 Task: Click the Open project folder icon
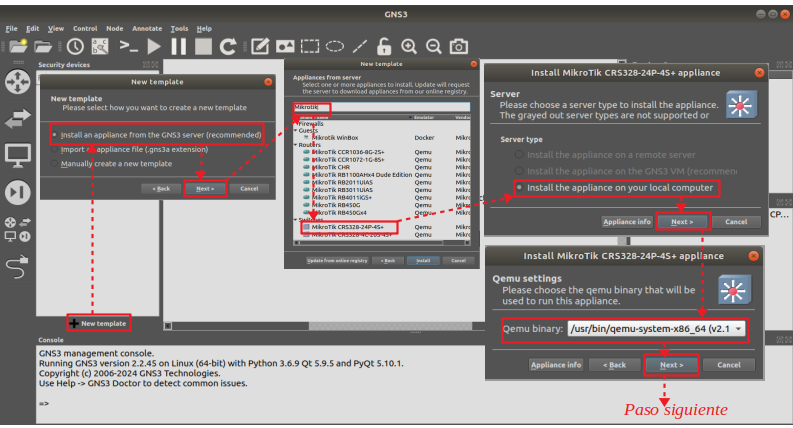point(43,47)
